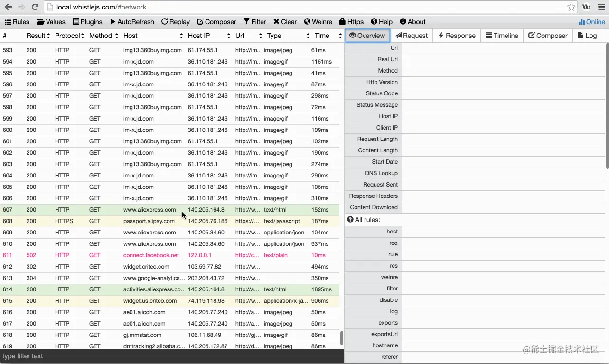The image size is (609, 364).
Task: Switch to the Response tab
Action: (x=457, y=36)
